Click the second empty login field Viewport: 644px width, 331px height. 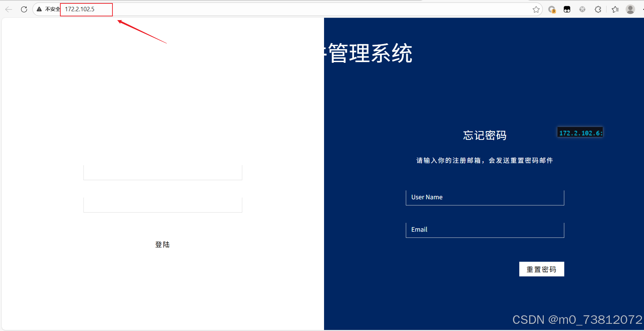163,204
